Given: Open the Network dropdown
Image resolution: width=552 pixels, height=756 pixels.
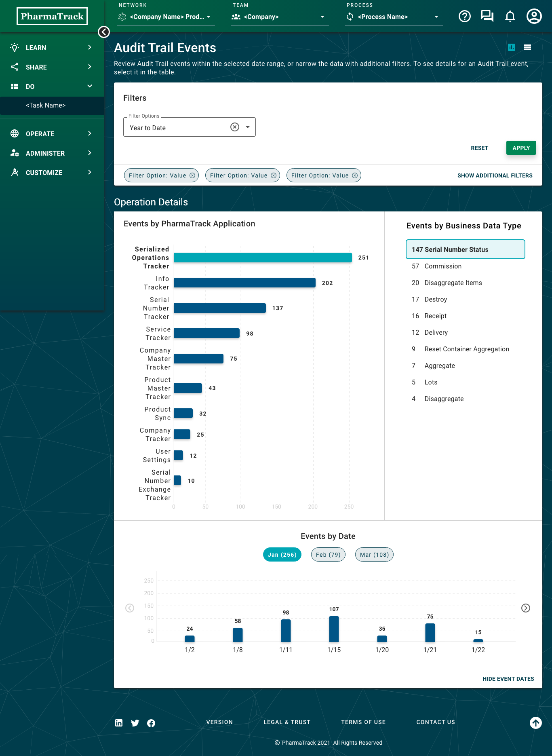Looking at the screenshot, I should pyautogui.click(x=166, y=17).
